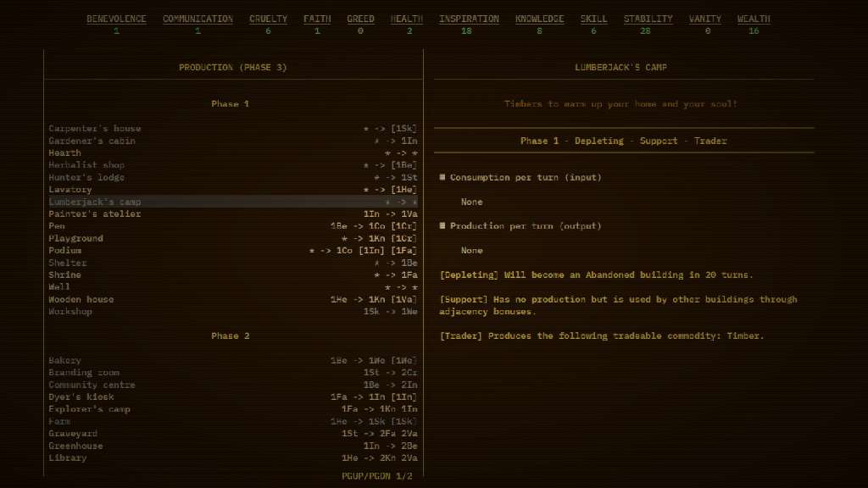Click the square bullet beside Consumption per turn
Image resolution: width=868 pixels, height=488 pixels.
coord(442,178)
